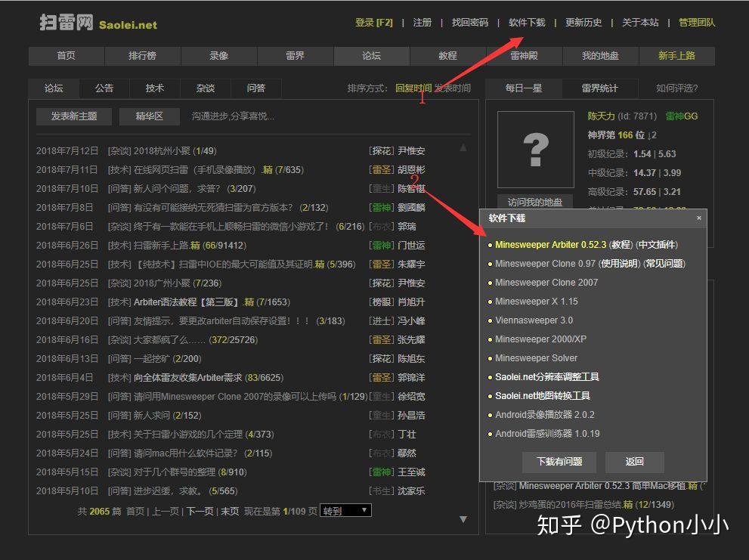Download Minesweeper Clone 0.97
The height and width of the screenshot is (560, 749).
click(545, 264)
